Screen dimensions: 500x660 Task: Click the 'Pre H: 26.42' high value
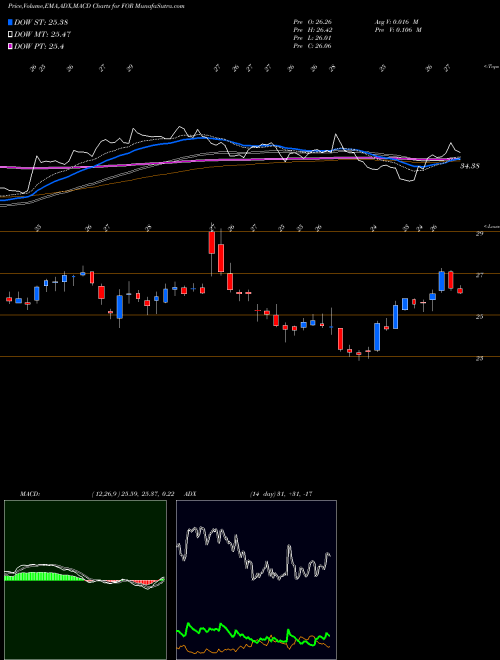[x=312, y=30]
